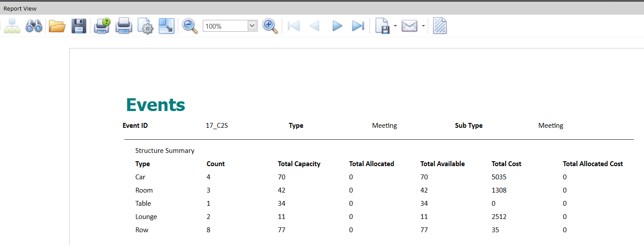Zoom out with minus magnifier
The width and height of the screenshot is (644, 245).
tap(190, 26)
